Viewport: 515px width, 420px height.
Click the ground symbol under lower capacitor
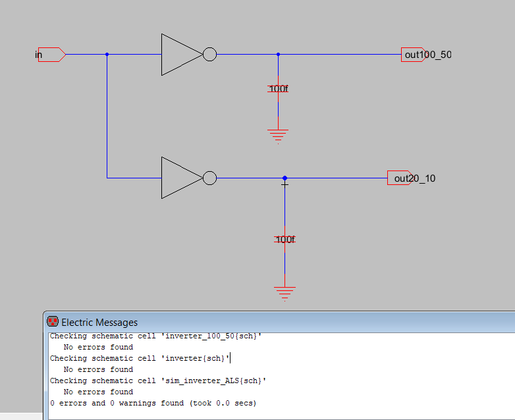[x=285, y=292]
